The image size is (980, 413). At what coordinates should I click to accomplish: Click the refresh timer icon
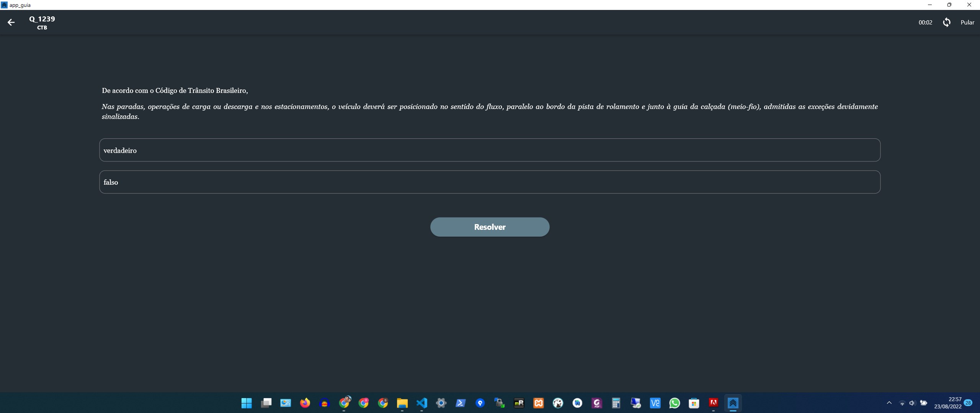click(x=946, y=23)
